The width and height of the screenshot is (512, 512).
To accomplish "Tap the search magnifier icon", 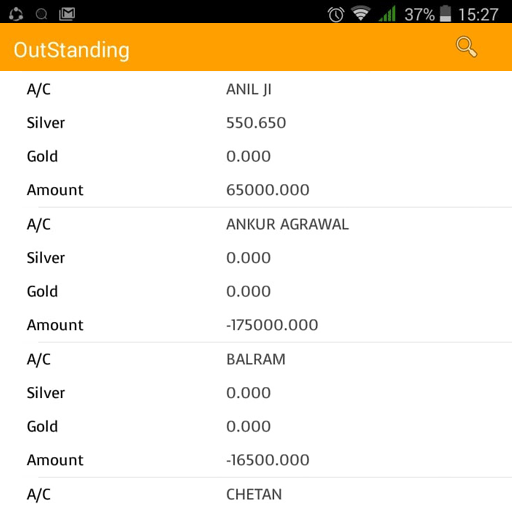I will tap(466, 47).
